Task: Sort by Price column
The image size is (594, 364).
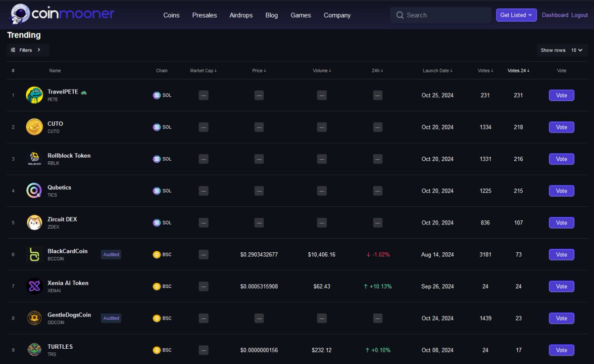Action: tap(259, 71)
